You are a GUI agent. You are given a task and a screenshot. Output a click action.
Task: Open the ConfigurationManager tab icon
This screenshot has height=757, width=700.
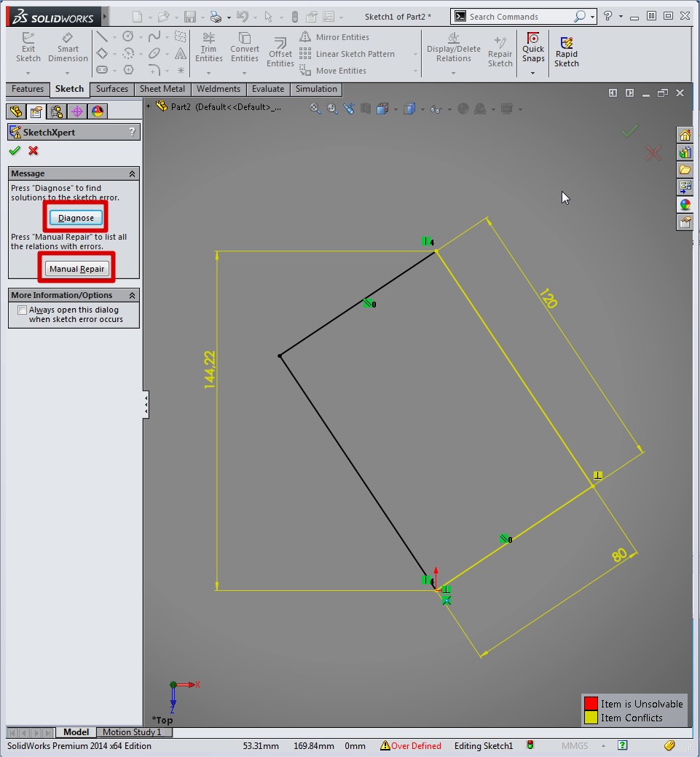(57, 111)
